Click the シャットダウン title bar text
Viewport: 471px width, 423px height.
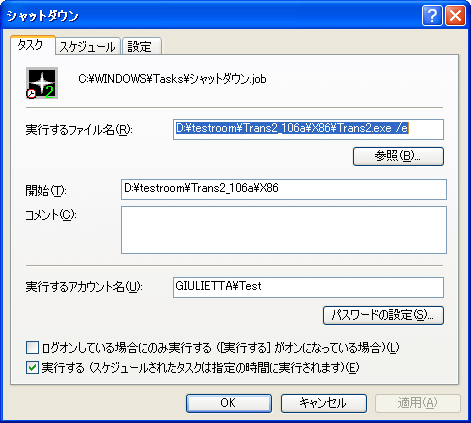click(43, 16)
